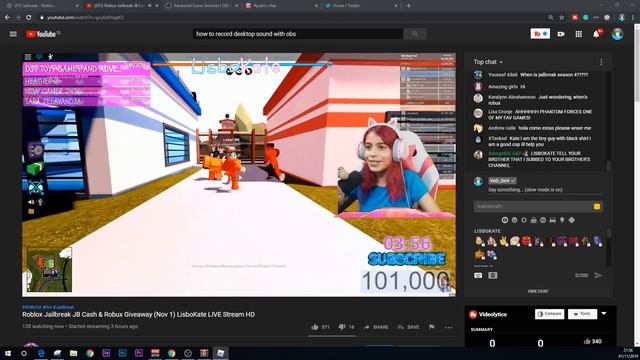Switch to the Roblox Jailbreak YouTube tab
The width and height of the screenshot is (640, 360).
[122, 6]
